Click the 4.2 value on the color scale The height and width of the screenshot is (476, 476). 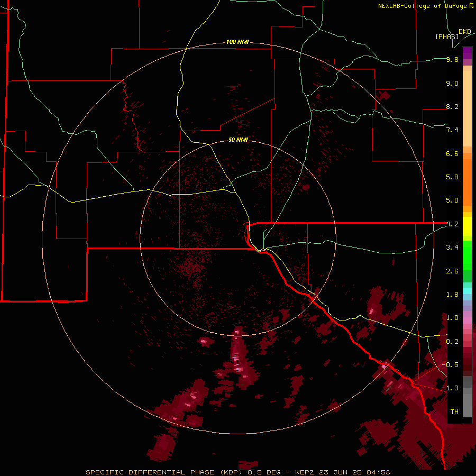[452, 224]
